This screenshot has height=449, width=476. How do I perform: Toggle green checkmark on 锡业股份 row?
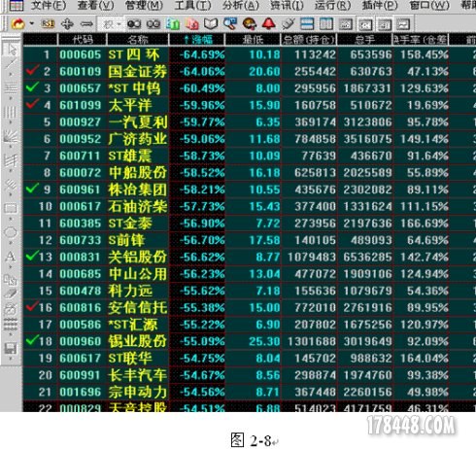pyautogui.click(x=32, y=340)
